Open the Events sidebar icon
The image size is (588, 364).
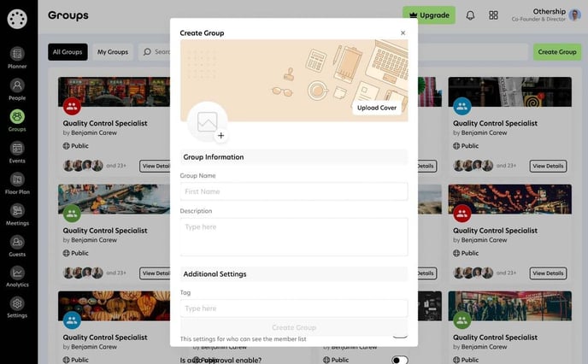point(17,148)
